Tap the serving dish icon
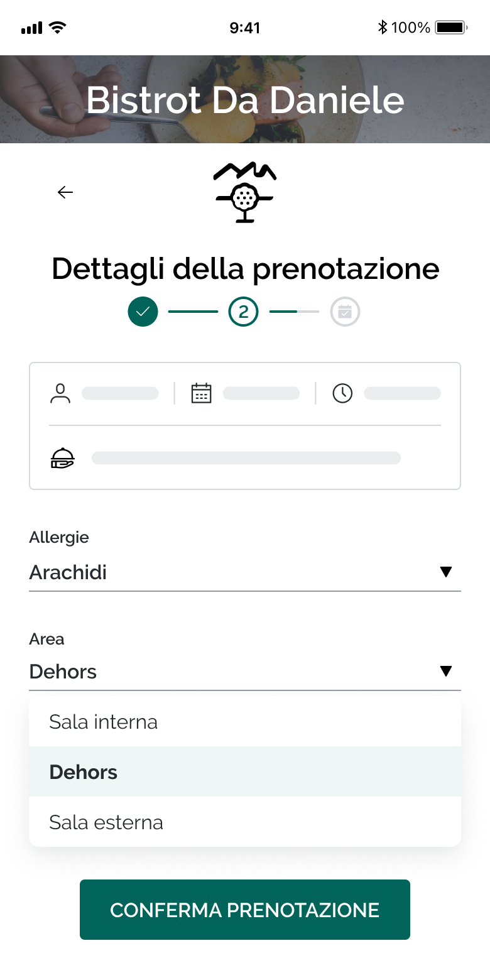The height and width of the screenshot is (980, 490). point(62,458)
